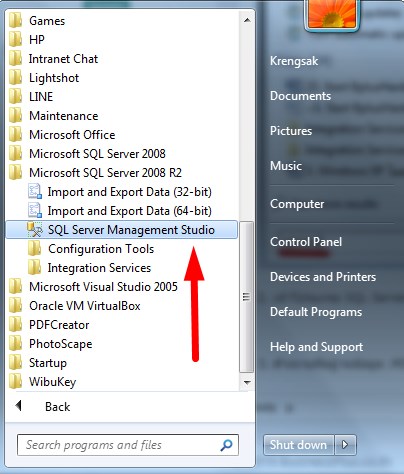This screenshot has width=404, height=474.
Task: Click the Lightshot folder icon
Action: click(x=15, y=78)
